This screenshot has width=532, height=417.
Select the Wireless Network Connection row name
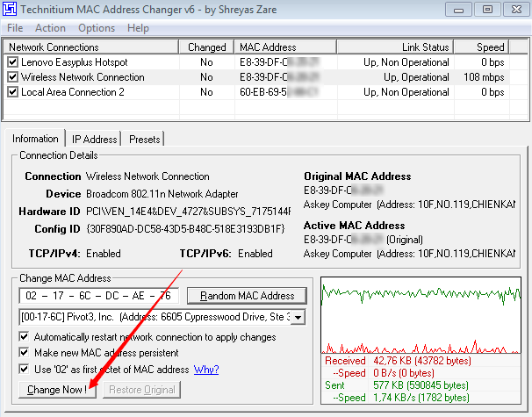pos(83,77)
